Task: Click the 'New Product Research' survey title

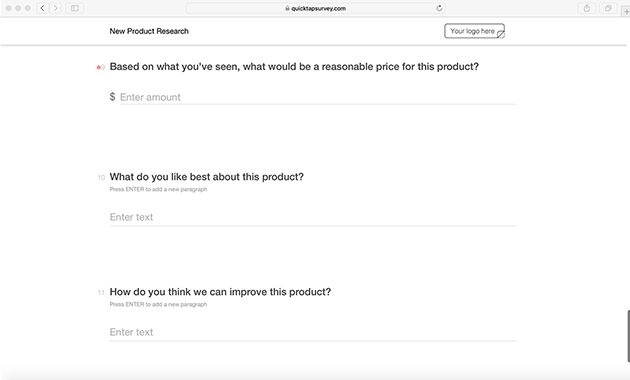Action: point(149,31)
